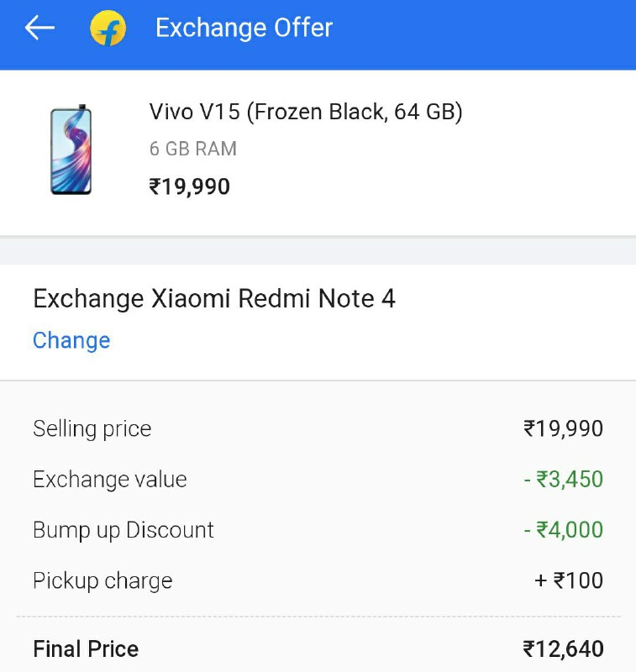
Task: Select the Exchange Offer header title
Action: (x=244, y=28)
